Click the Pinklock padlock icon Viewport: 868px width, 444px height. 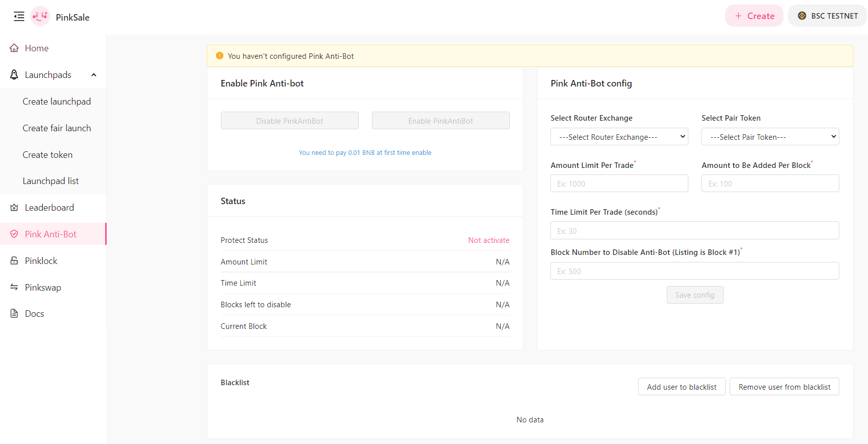(14, 261)
